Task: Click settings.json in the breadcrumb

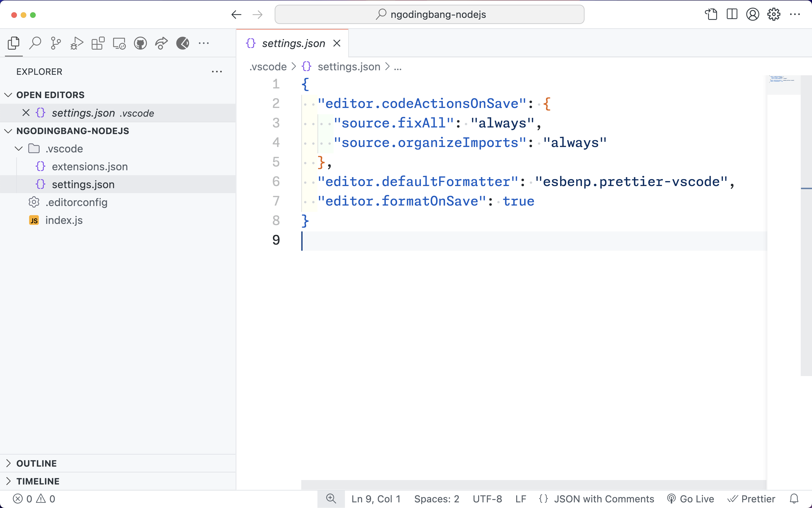Action: [349, 67]
